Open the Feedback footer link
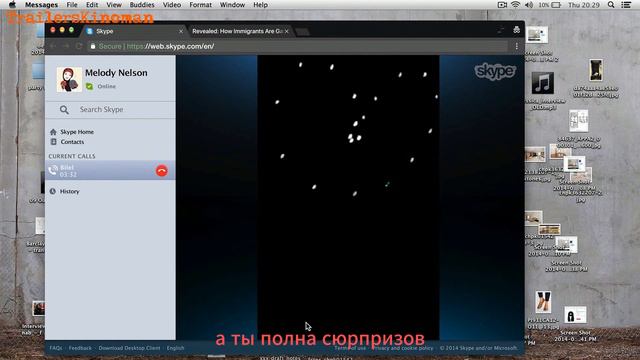Image resolution: width=640 pixels, height=360 pixels. 80,348
